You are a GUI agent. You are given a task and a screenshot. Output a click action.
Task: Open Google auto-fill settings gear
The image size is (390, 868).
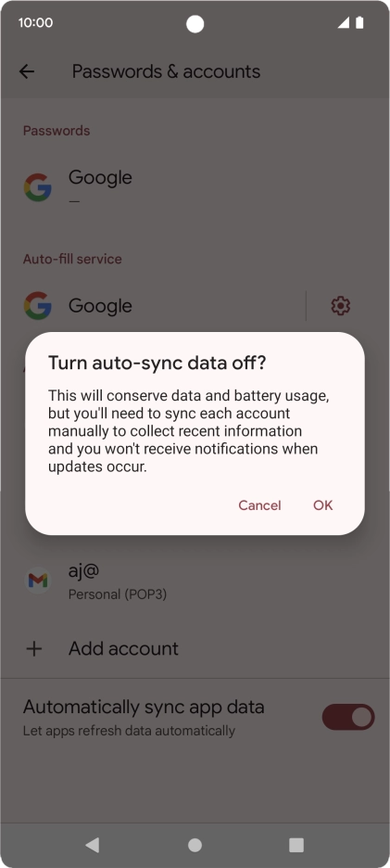[340, 306]
